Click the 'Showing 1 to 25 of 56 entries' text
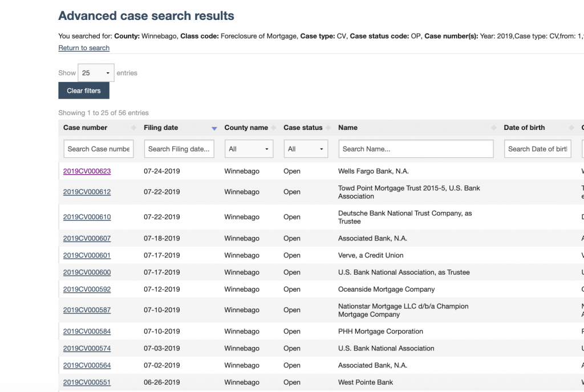 104,113
